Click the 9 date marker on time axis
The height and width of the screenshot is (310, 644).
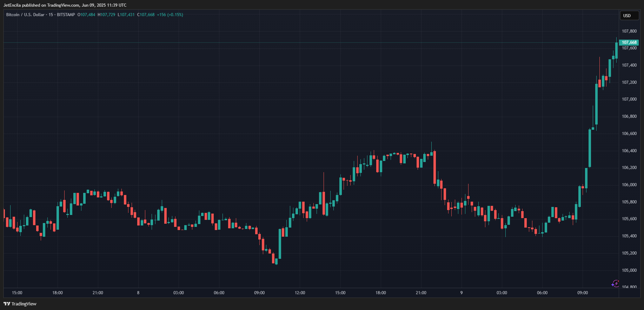[462, 293]
